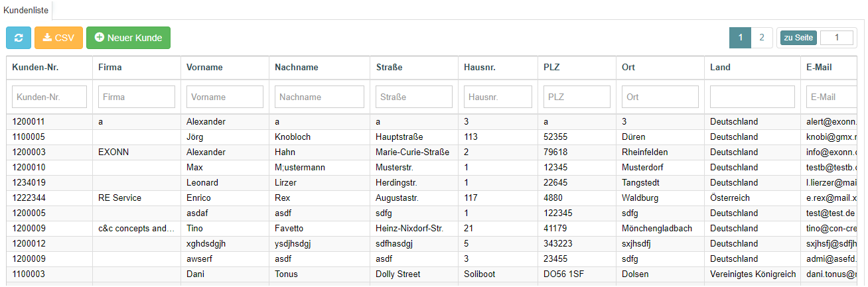Click the Neuer Kunde button
The width and height of the screenshot is (868, 287).
(128, 38)
